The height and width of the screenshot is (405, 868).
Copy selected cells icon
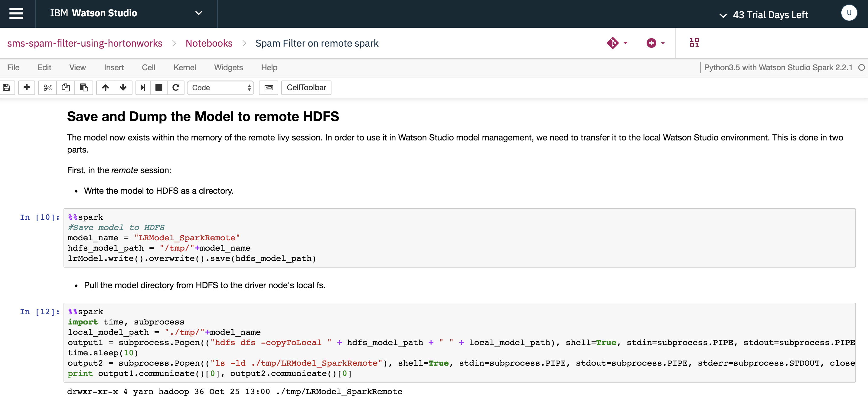(66, 88)
